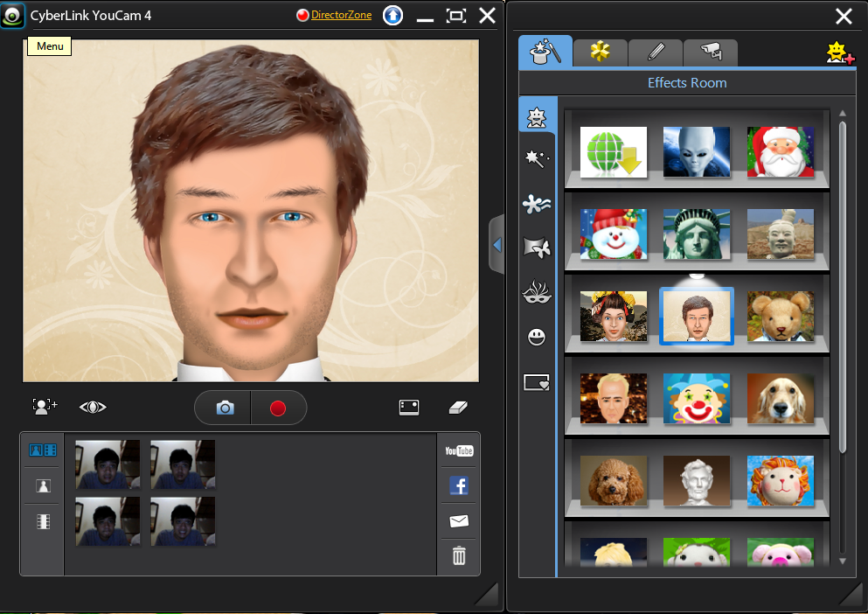Click the scroll down arrow in effects
868x614 pixels.
tap(843, 561)
